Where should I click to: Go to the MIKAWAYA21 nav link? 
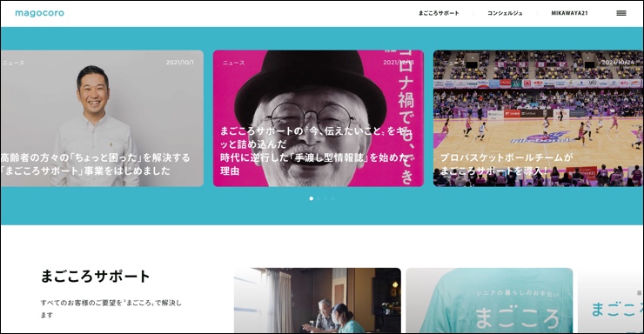pyautogui.click(x=569, y=13)
